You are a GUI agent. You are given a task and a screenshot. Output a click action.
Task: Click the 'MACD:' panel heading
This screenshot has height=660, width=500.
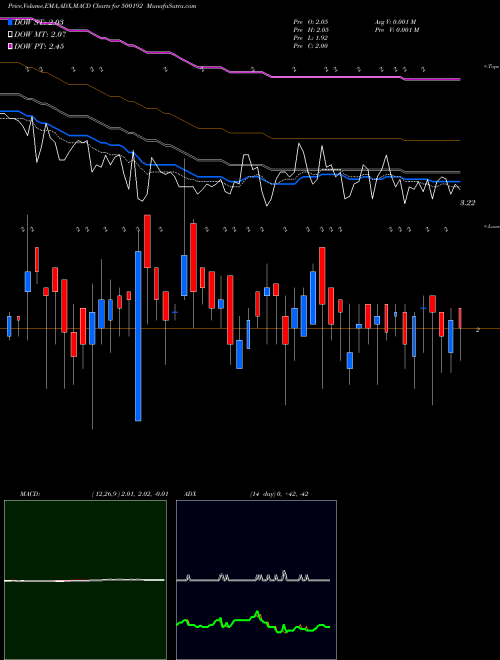tap(30, 494)
